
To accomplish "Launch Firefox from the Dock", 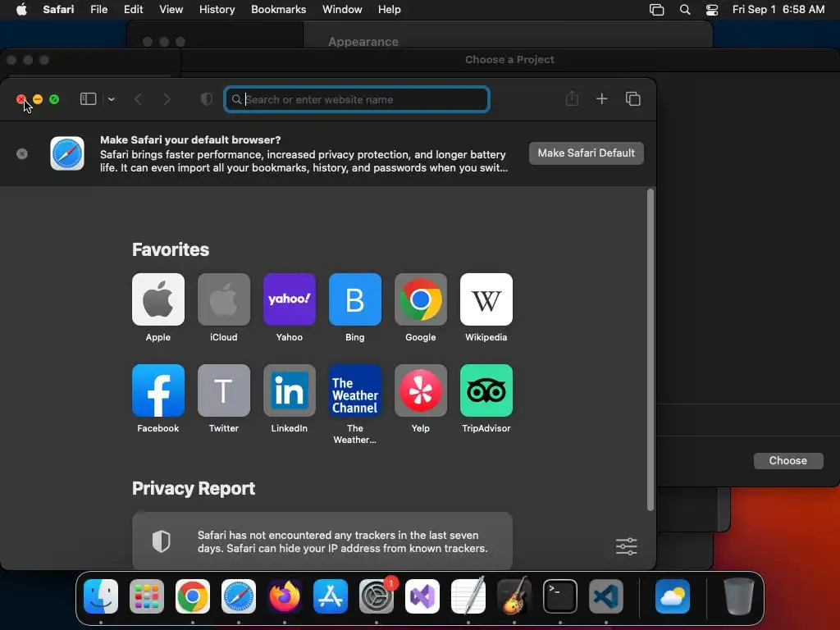I will point(285,596).
